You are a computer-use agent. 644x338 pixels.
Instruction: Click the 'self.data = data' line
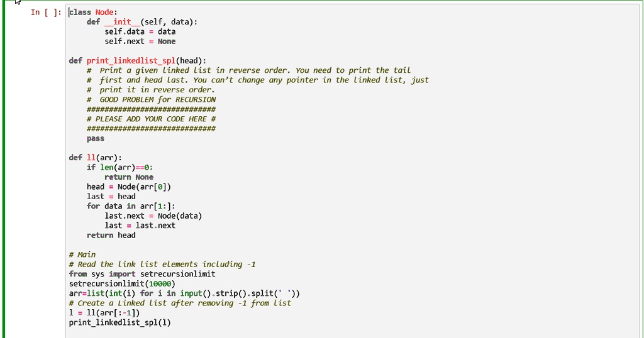(x=140, y=31)
